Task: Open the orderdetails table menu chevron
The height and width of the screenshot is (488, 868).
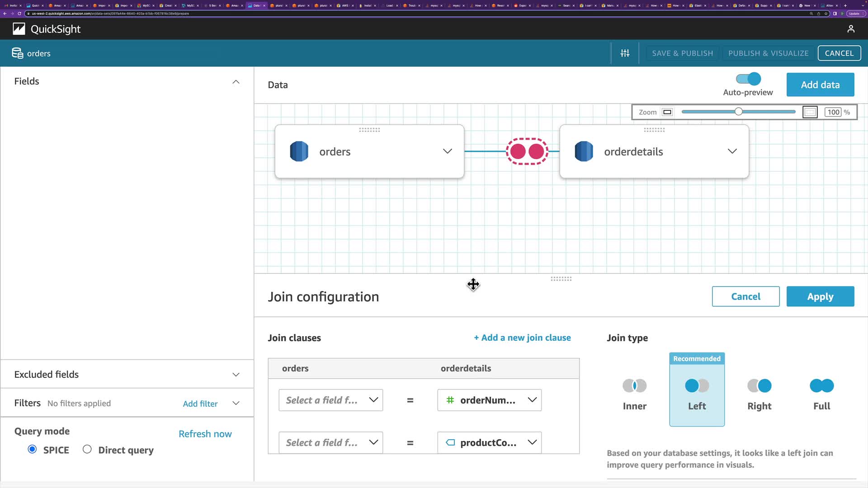Action: click(732, 151)
